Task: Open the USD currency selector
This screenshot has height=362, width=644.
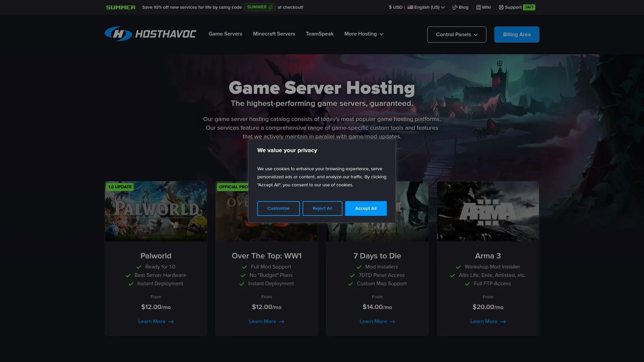Action: (x=395, y=7)
